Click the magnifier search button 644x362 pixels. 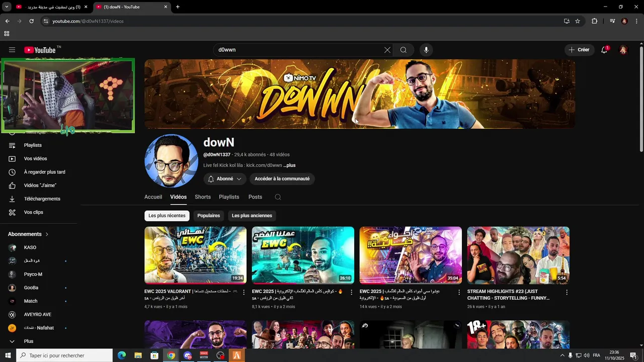404,50
